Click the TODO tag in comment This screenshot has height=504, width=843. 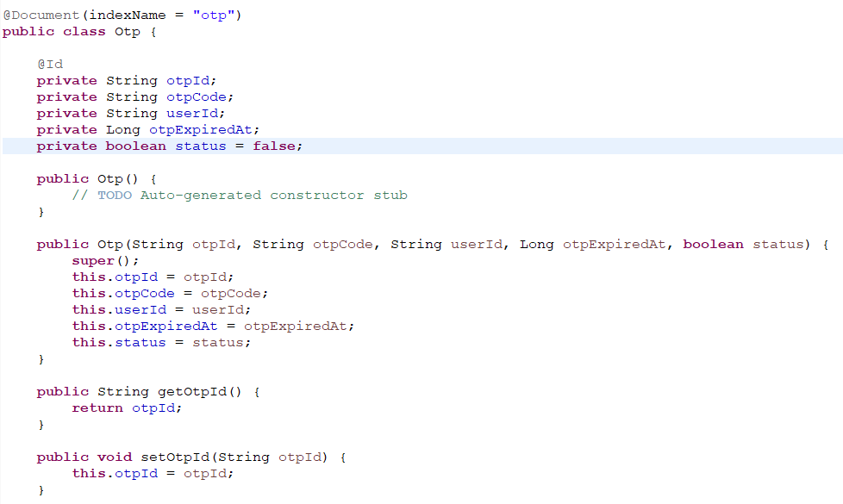[x=115, y=195]
